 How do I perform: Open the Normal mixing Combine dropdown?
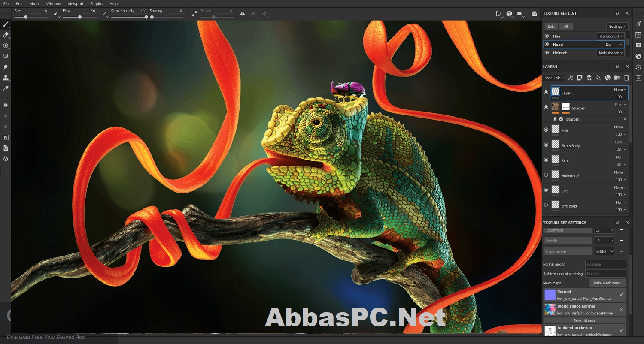coord(605,264)
